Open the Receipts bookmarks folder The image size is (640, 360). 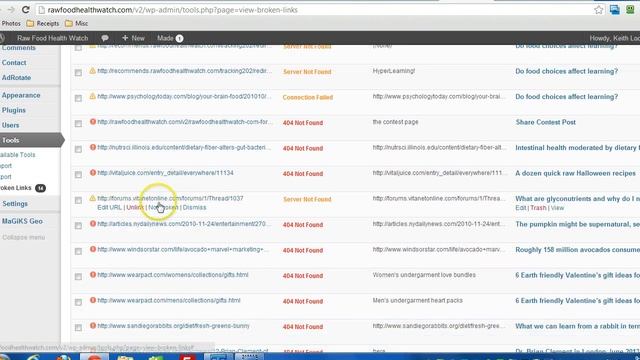click(x=43, y=24)
